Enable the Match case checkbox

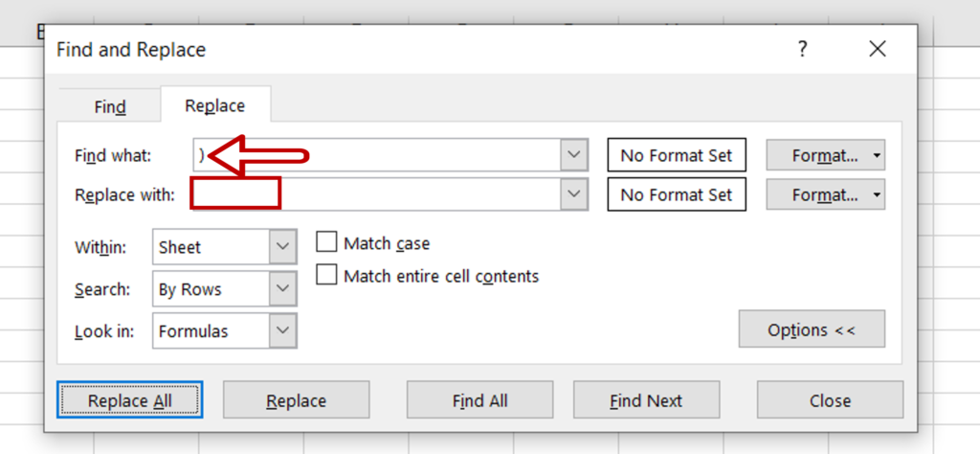pos(327,242)
